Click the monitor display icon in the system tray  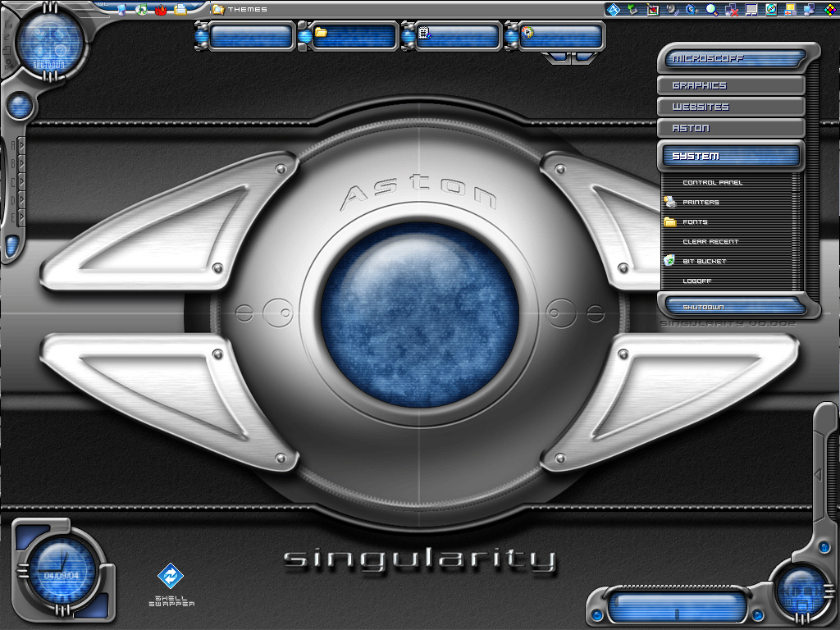(751, 7)
